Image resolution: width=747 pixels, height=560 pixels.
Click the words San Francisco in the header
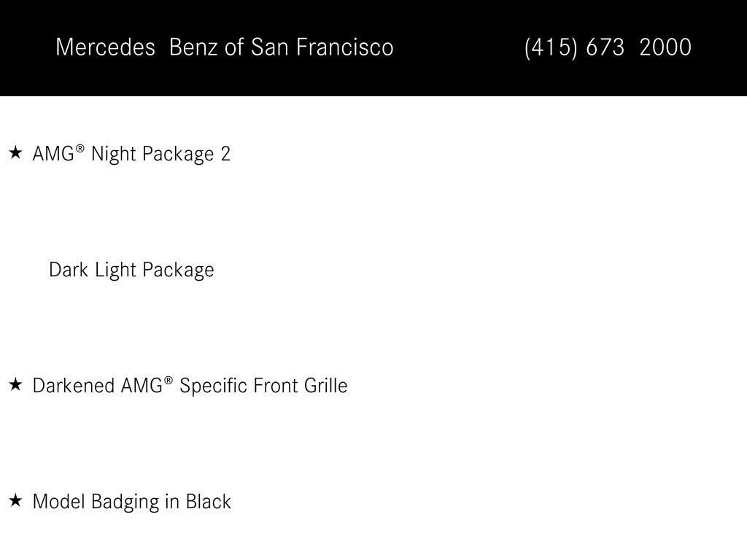pyautogui.click(x=322, y=47)
